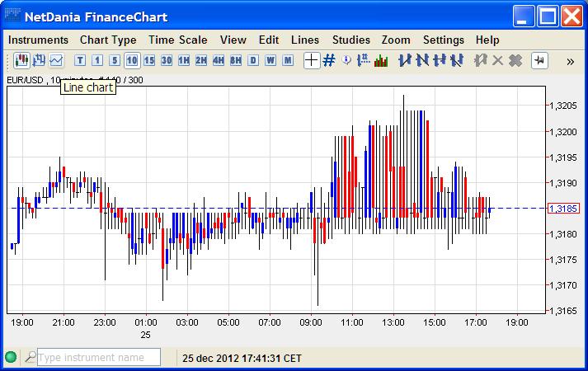
Task: Click the red-green volume bars icon
Action: point(381,60)
